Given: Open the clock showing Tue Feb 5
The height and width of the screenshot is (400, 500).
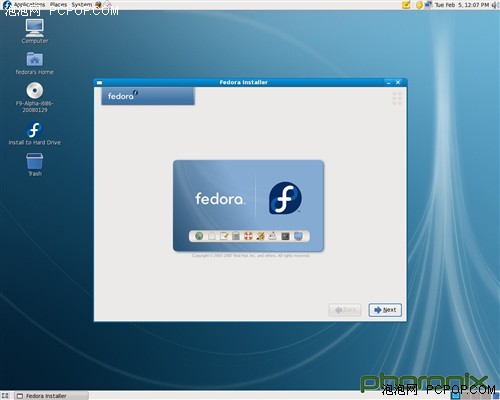Looking at the screenshot, I should [462, 5].
